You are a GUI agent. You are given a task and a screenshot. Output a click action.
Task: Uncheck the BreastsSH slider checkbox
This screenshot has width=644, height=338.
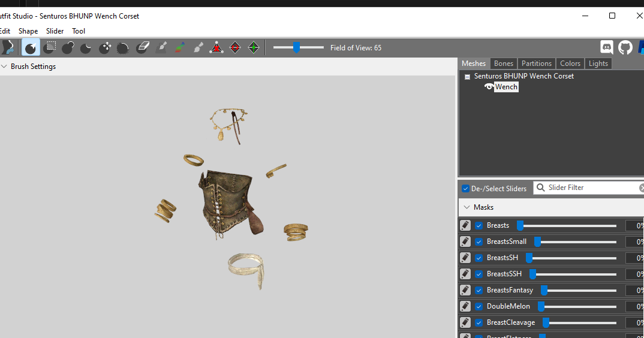coord(479,258)
